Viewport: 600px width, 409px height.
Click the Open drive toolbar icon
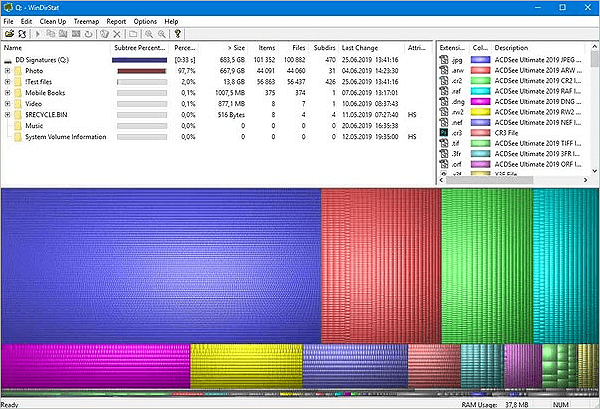(8, 33)
